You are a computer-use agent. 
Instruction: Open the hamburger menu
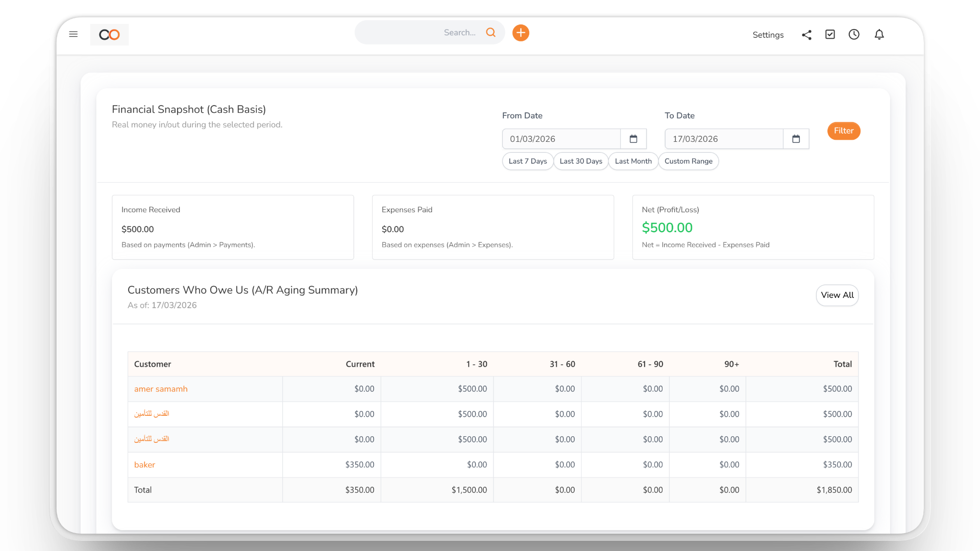click(73, 34)
